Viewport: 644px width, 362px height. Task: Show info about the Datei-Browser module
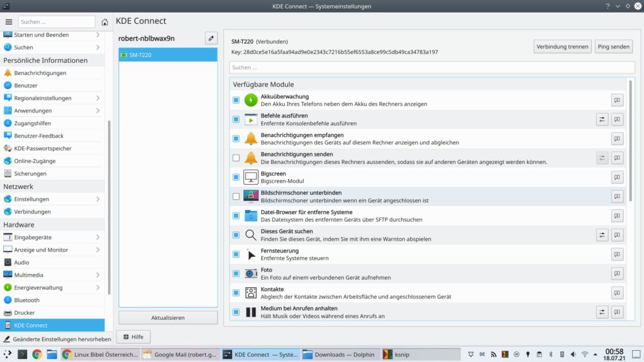coord(617,216)
